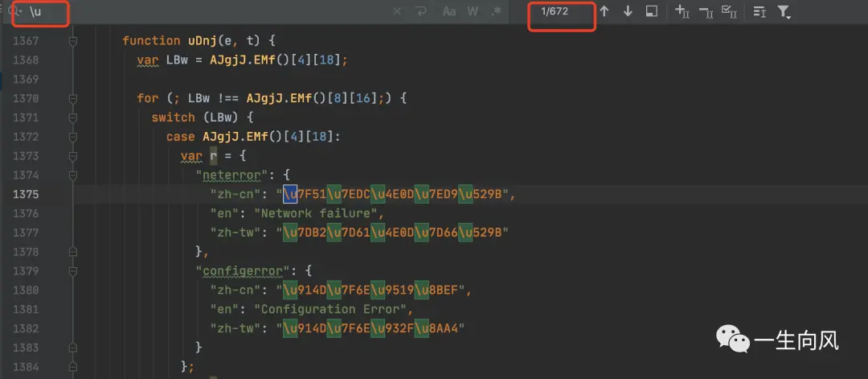
Task: Collapse the switch block at line 1371
Action: 72,117
